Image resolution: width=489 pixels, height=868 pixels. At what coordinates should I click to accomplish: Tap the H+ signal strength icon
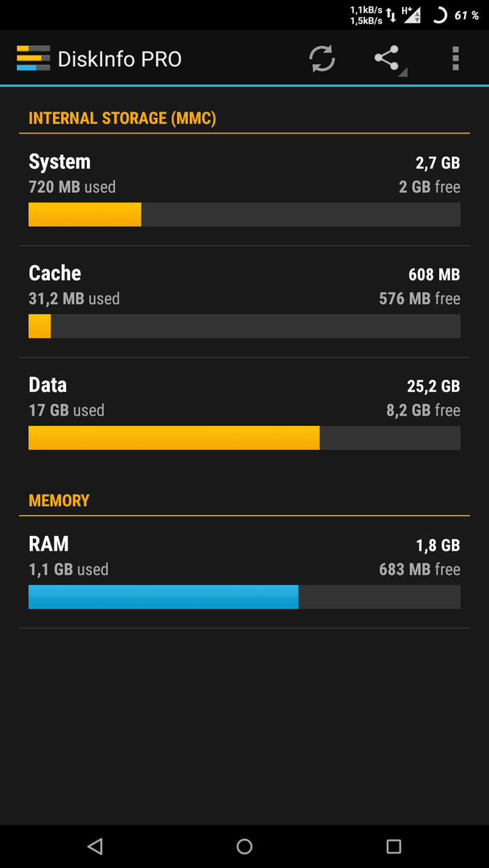point(412,15)
